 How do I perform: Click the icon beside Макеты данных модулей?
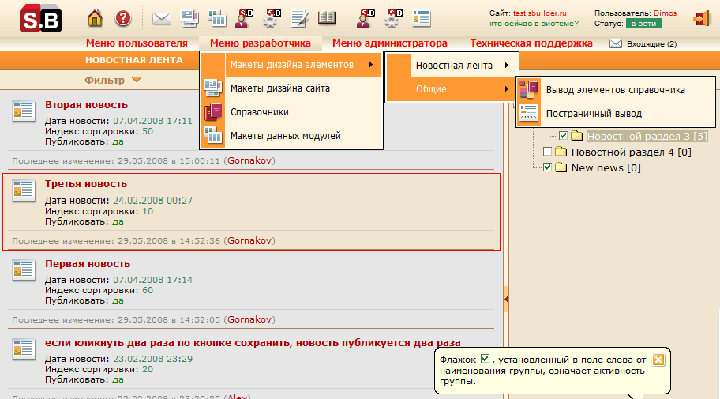[213, 135]
